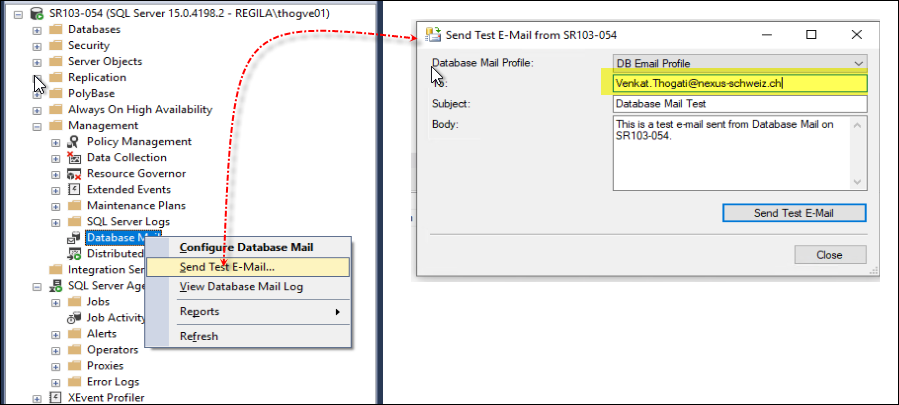Click the SQL Server Logs folder icon
Image resolution: width=899 pixels, height=405 pixels.
[74, 221]
